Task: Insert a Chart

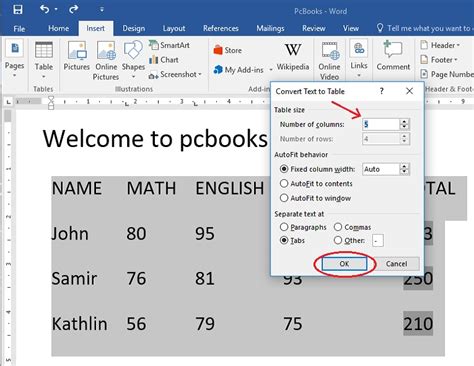Action: (164, 60)
